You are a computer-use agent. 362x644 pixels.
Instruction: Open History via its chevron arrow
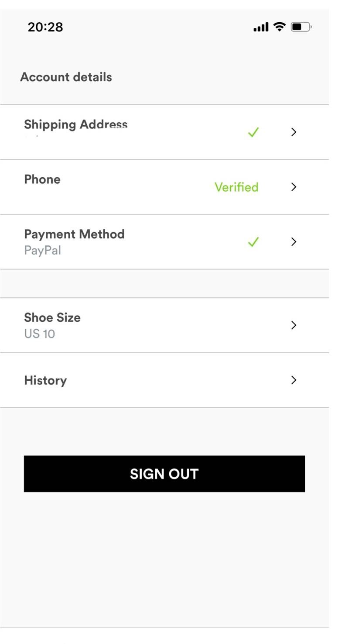click(x=294, y=380)
